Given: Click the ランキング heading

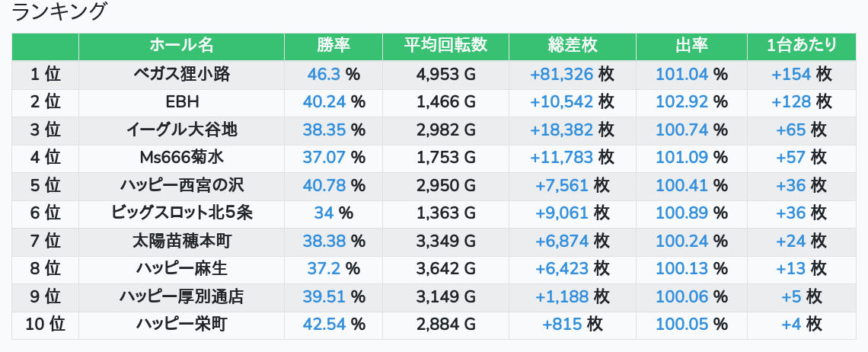Looking at the screenshot, I should click(60, 12).
